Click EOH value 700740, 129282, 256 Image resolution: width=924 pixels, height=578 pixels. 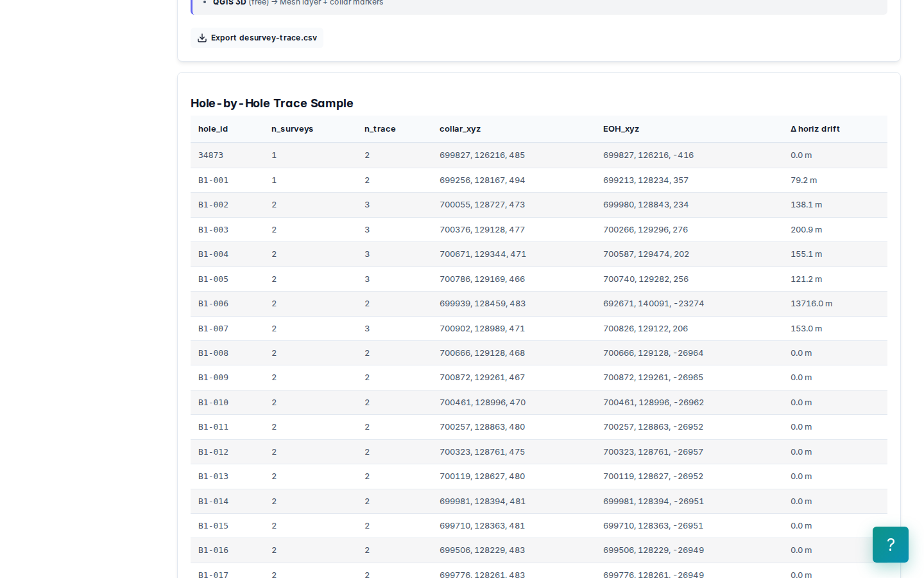tap(646, 279)
